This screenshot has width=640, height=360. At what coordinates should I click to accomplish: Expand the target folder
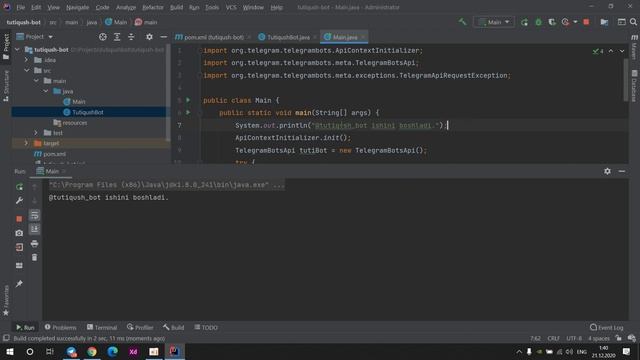pos(27,143)
